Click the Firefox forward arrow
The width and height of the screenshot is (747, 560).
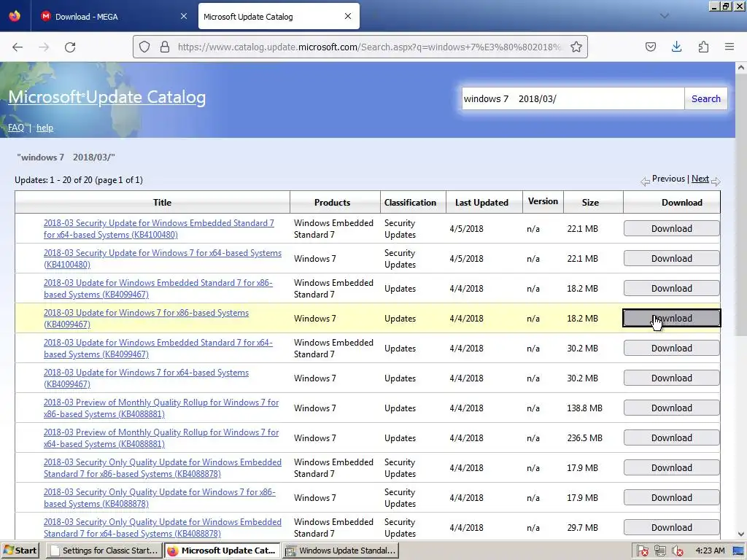pos(44,47)
